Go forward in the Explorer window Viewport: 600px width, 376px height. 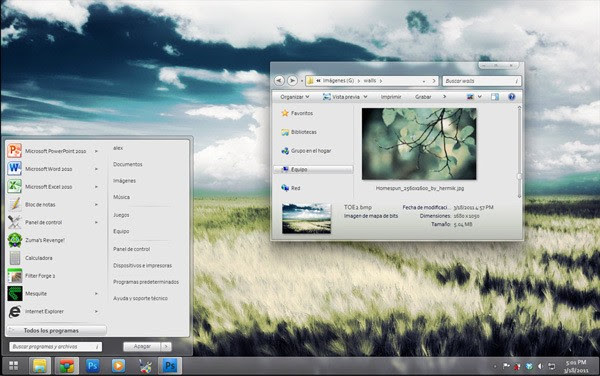coord(292,81)
